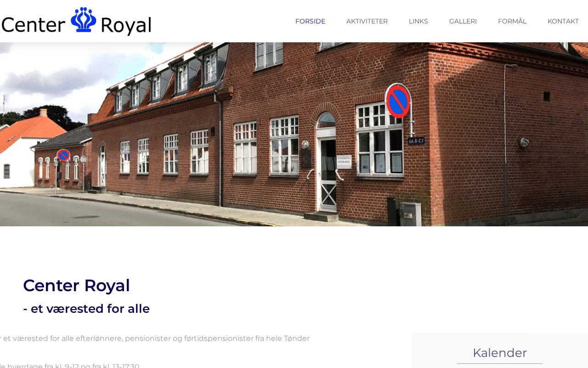Click the wall lamp on brick corner

(524, 143)
